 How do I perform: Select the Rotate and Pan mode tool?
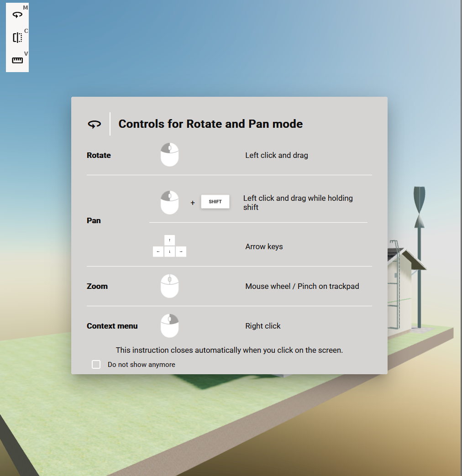tap(17, 15)
